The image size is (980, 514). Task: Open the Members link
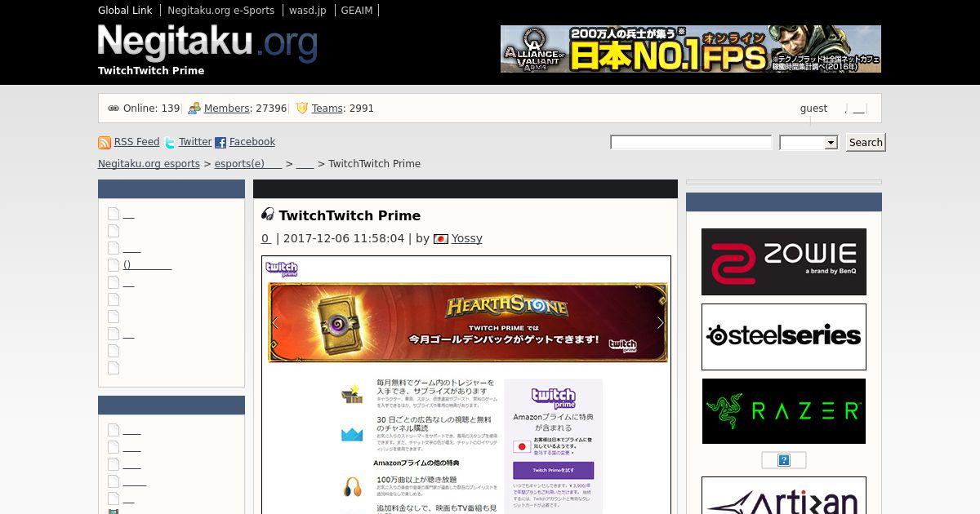[226, 109]
